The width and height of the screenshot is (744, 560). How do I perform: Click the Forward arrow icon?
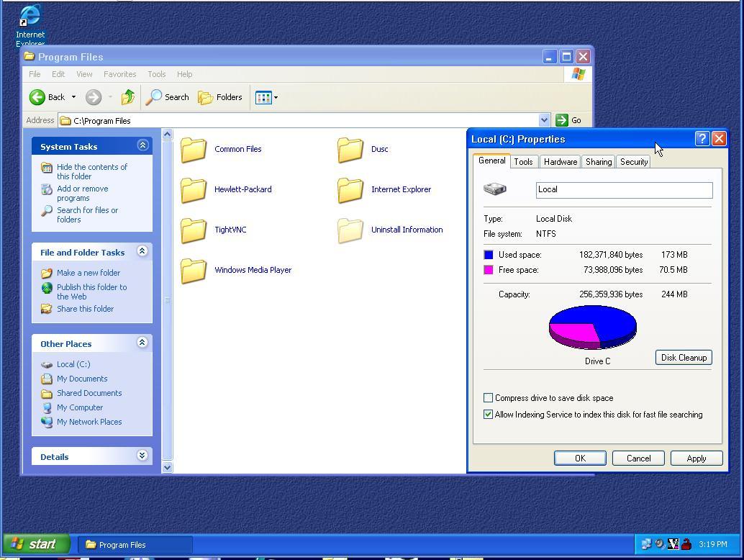tap(94, 97)
